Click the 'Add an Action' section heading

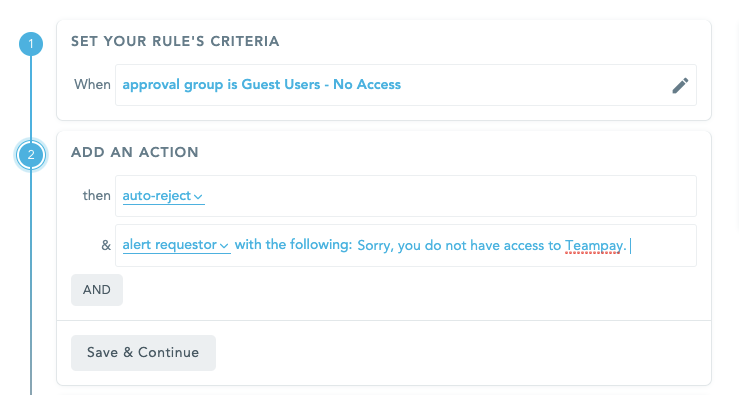tap(135, 152)
